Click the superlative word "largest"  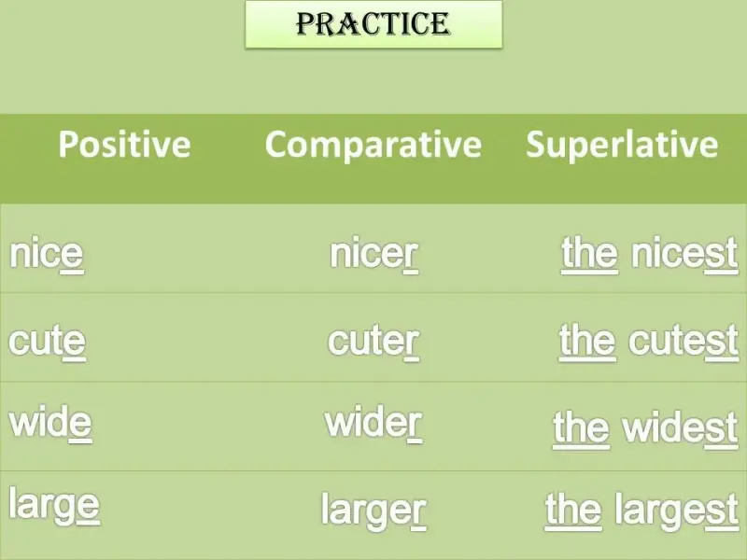676,511
